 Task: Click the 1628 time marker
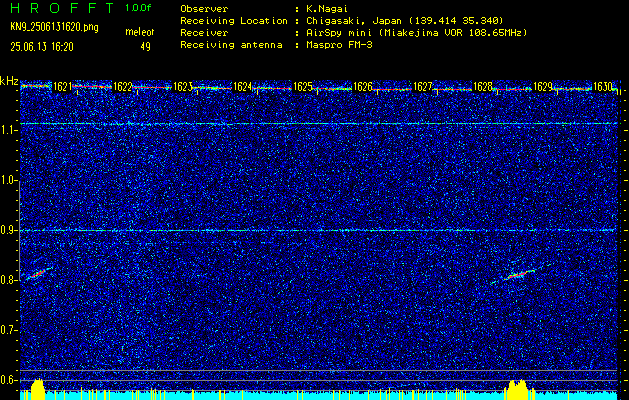click(x=483, y=87)
